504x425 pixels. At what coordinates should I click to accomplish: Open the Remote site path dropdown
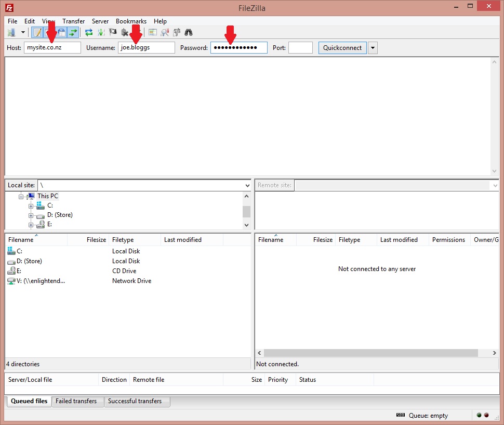[495, 185]
